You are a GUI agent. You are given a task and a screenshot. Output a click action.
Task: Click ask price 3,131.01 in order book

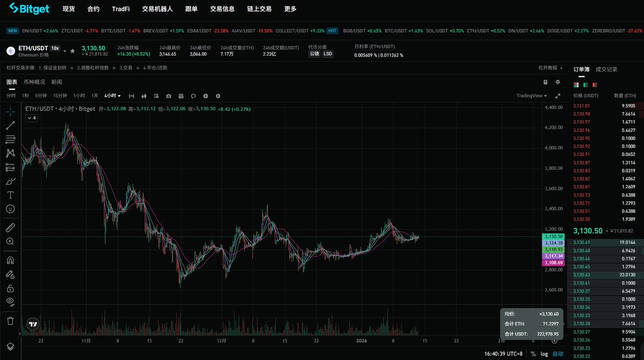coord(582,106)
